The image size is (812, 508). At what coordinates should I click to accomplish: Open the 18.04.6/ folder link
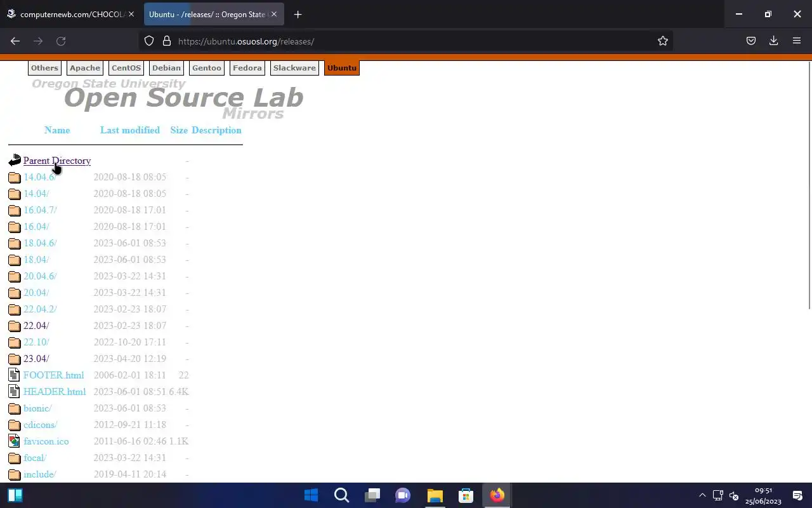click(x=40, y=243)
